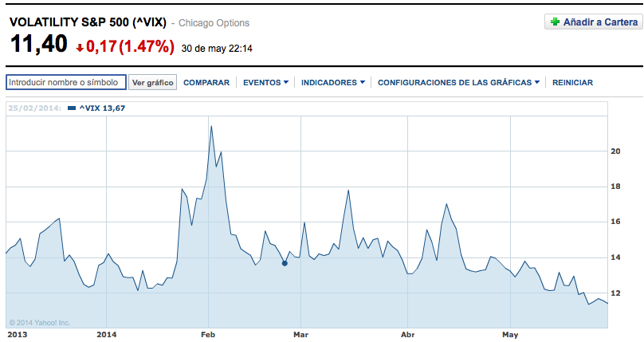Expand the EVENTOS dropdown arrow
Image resolution: width=644 pixels, height=342 pixels.
click(x=286, y=82)
